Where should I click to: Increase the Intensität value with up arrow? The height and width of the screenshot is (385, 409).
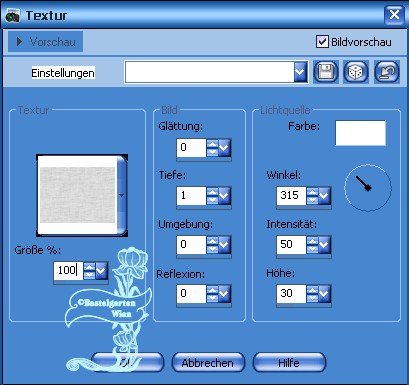312,241
